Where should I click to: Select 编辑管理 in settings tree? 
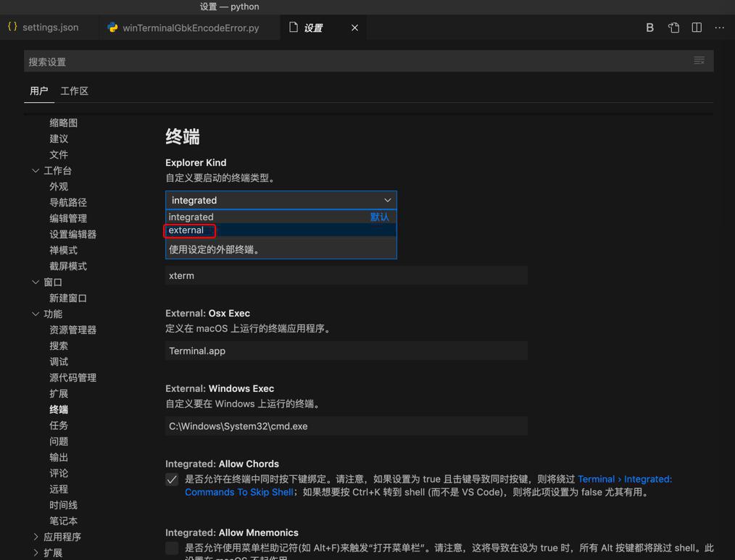[68, 218]
